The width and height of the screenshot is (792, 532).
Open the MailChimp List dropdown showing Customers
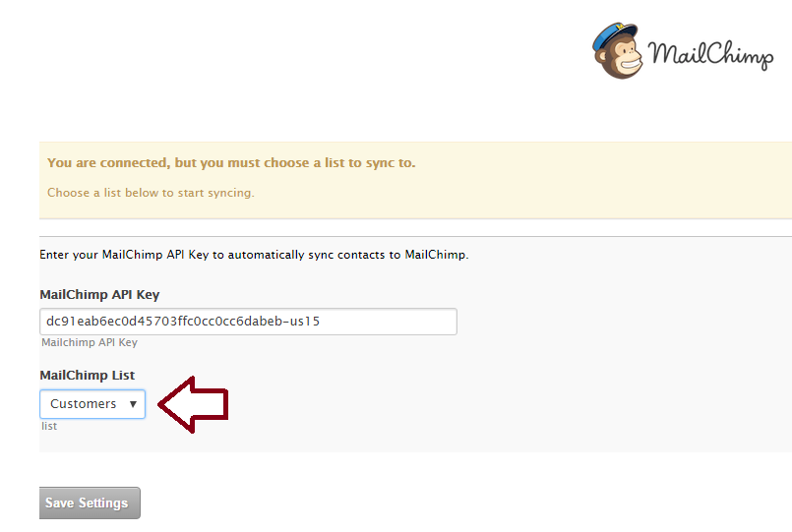click(x=92, y=404)
